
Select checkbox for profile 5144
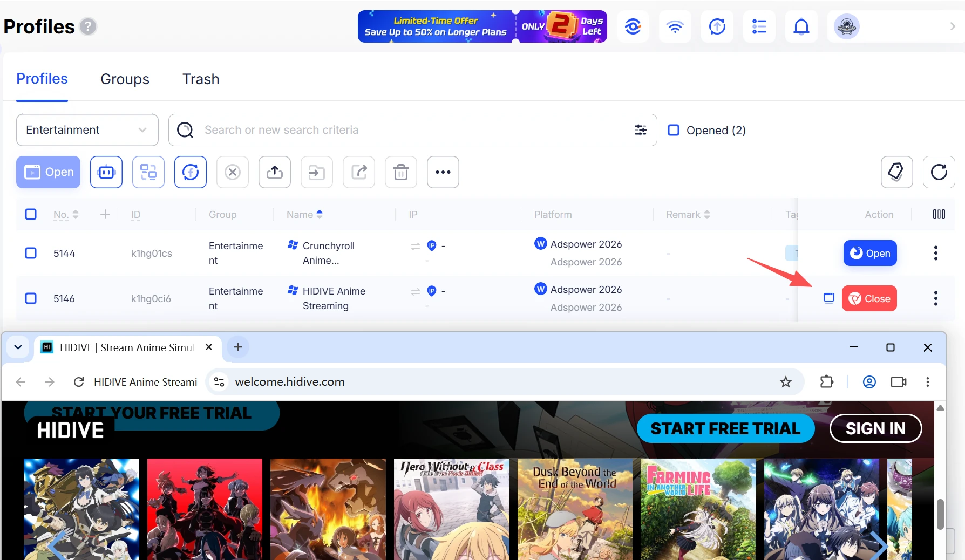[31, 253]
